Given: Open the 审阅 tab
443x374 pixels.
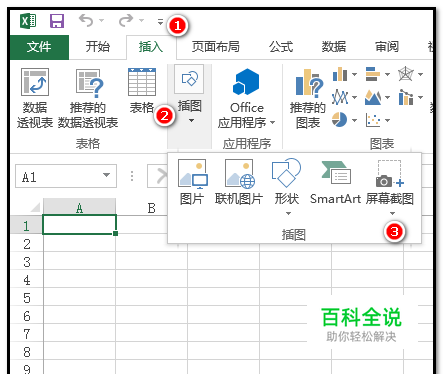Looking at the screenshot, I should coord(387,47).
